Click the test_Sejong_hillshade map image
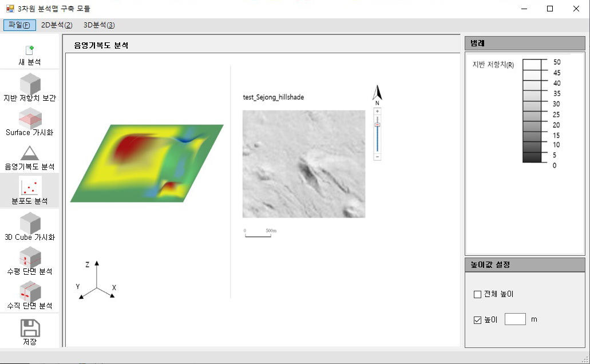This screenshot has width=590, height=364. pyautogui.click(x=303, y=164)
